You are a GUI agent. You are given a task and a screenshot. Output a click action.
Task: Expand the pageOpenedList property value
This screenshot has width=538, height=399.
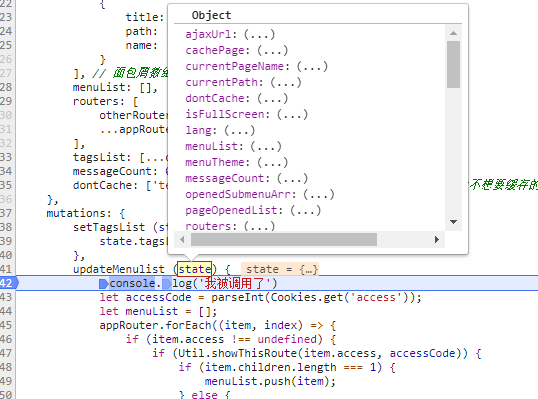305,210
